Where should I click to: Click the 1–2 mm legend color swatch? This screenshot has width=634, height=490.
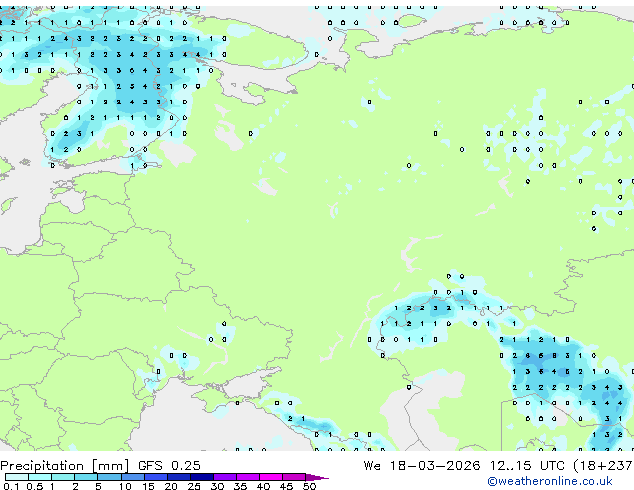tap(63, 477)
